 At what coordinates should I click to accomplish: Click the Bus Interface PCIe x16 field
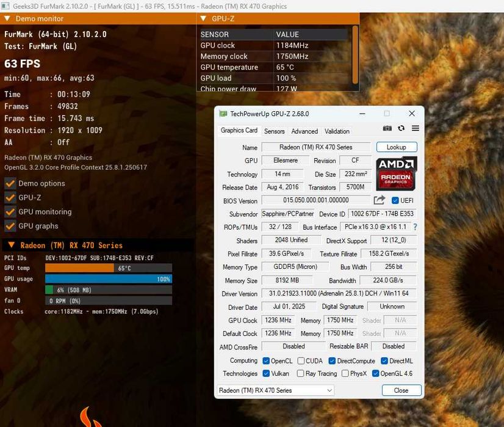(x=375, y=227)
